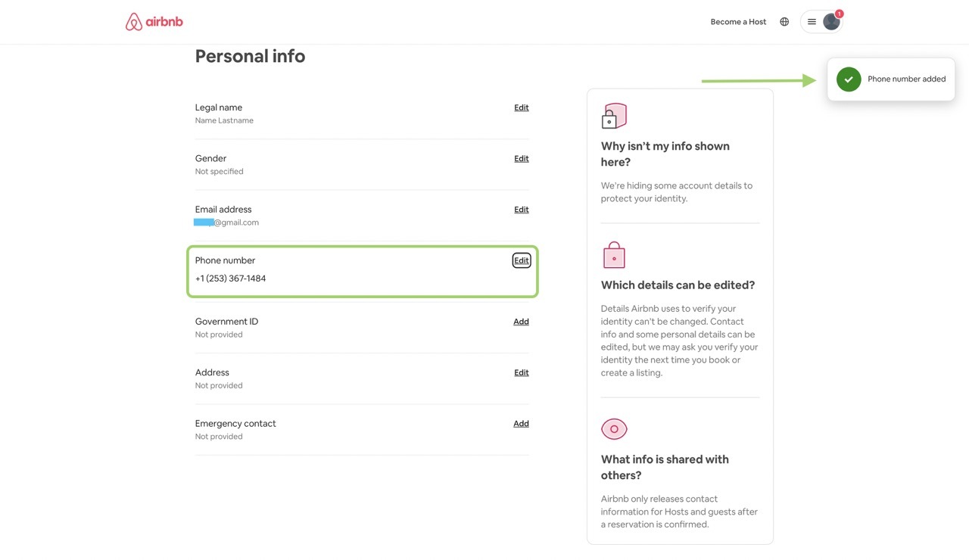Edit the Phone number
The image size is (969, 560).
(522, 260)
